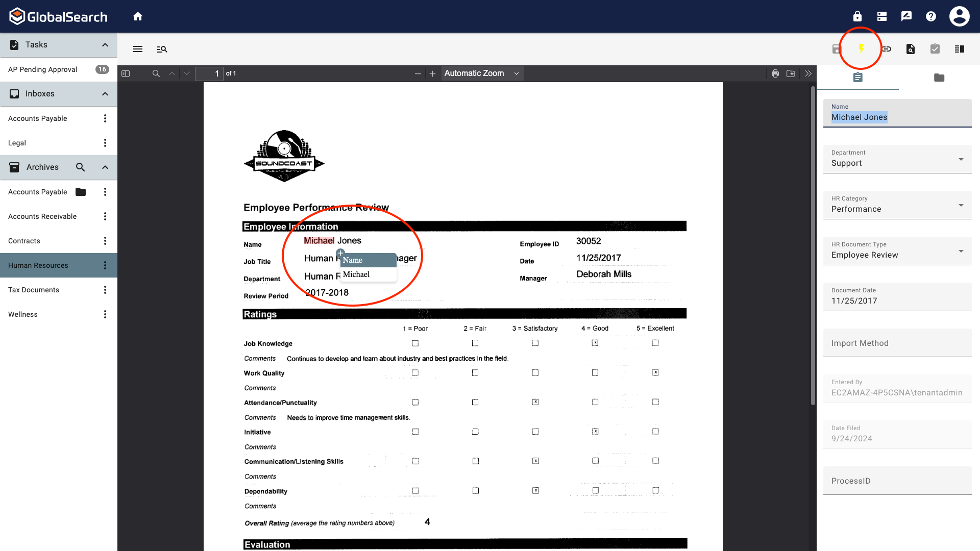Viewport: 980px width, 551px height.
Task: Click the save record icon on the toolbar
Action: 836,48
